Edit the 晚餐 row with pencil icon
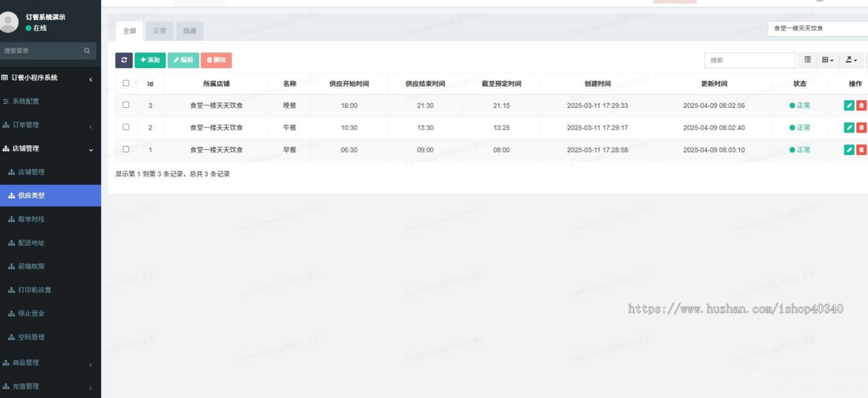 pyautogui.click(x=848, y=106)
